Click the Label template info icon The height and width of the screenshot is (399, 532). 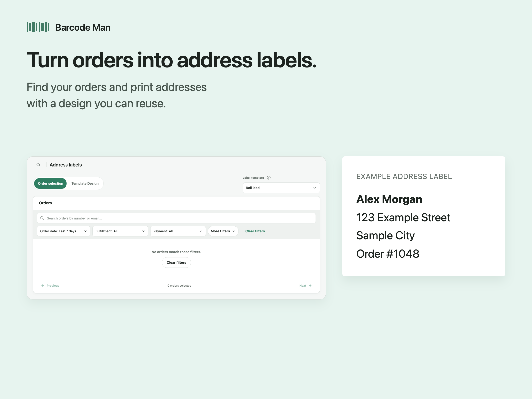pos(269,178)
